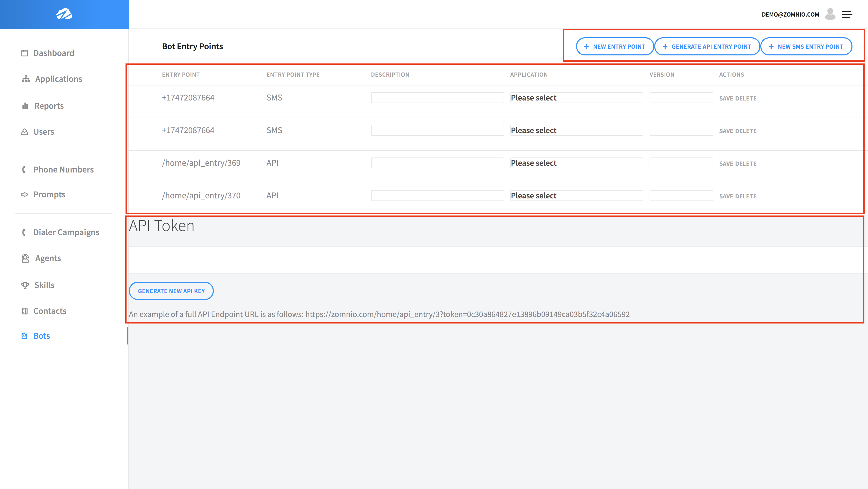The height and width of the screenshot is (489, 868).
Task: Click Save for api_entry/370 row
Action: tap(726, 197)
